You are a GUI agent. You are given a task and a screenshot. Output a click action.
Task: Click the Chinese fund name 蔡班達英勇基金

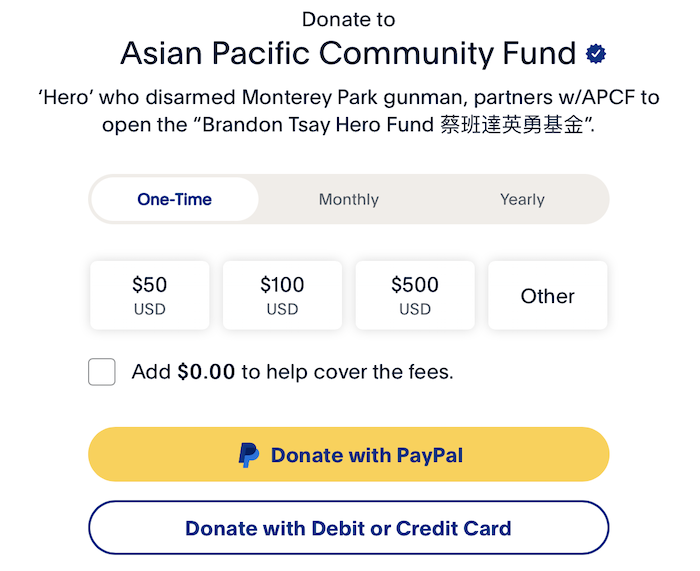point(512,125)
